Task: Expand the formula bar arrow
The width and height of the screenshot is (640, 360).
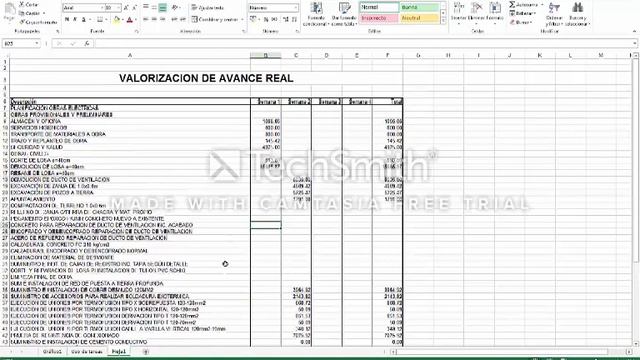Action: [635, 43]
